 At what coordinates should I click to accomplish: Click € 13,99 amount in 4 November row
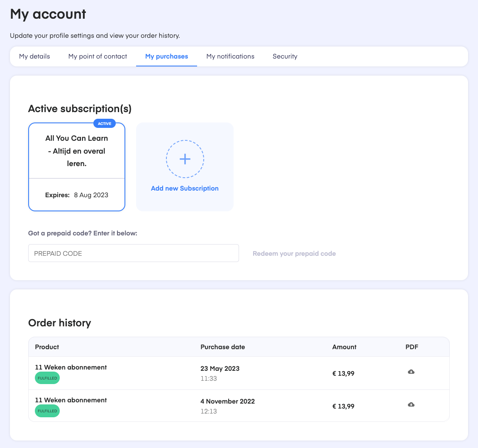[343, 406]
